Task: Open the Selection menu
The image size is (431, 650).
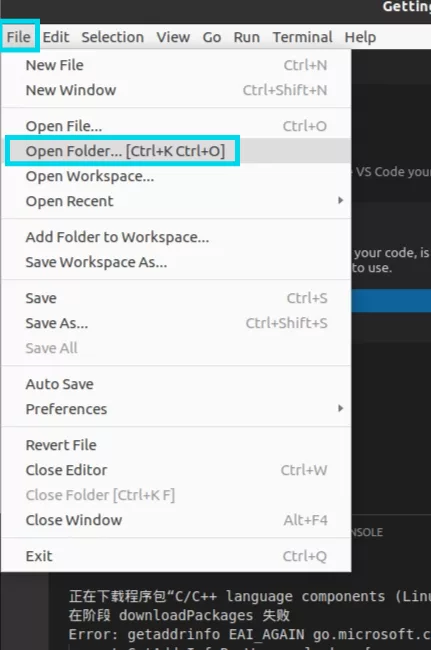Action: click(112, 37)
